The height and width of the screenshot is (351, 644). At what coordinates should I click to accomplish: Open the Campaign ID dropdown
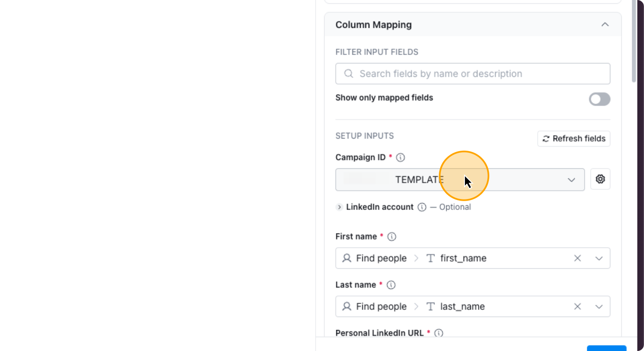571,180
